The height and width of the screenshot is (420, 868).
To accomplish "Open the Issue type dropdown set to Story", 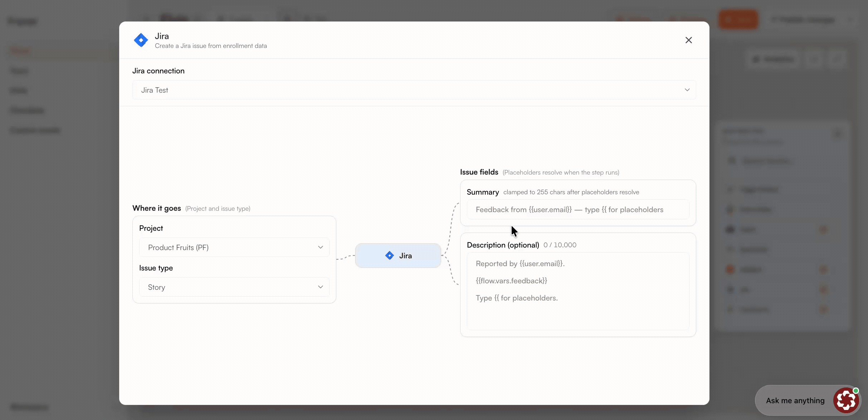I will coord(234,287).
